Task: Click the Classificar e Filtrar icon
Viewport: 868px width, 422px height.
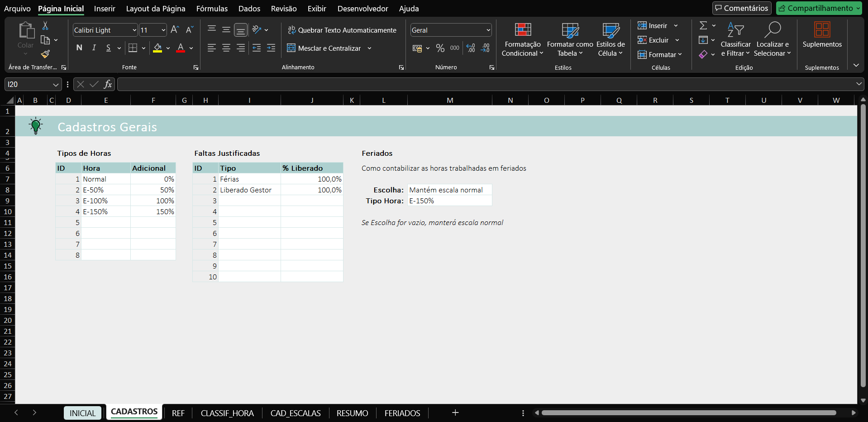Action: click(735, 40)
